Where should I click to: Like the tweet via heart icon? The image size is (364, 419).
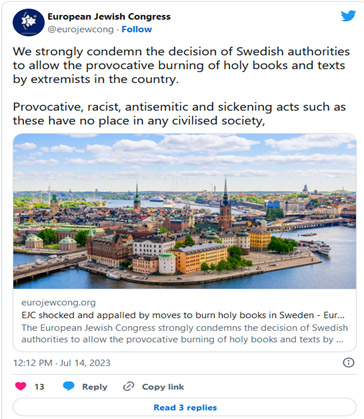(21, 386)
